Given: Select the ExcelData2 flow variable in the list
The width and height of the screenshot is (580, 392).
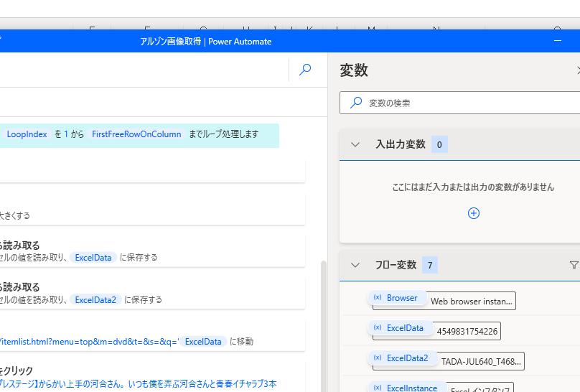Looking at the screenshot, I should tap(407, 358).
